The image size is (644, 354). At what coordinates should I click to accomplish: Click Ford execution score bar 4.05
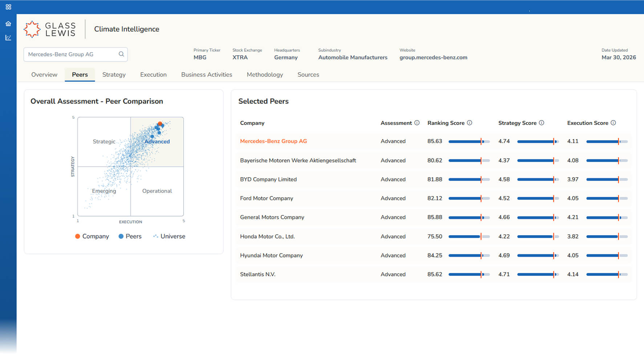607,198
